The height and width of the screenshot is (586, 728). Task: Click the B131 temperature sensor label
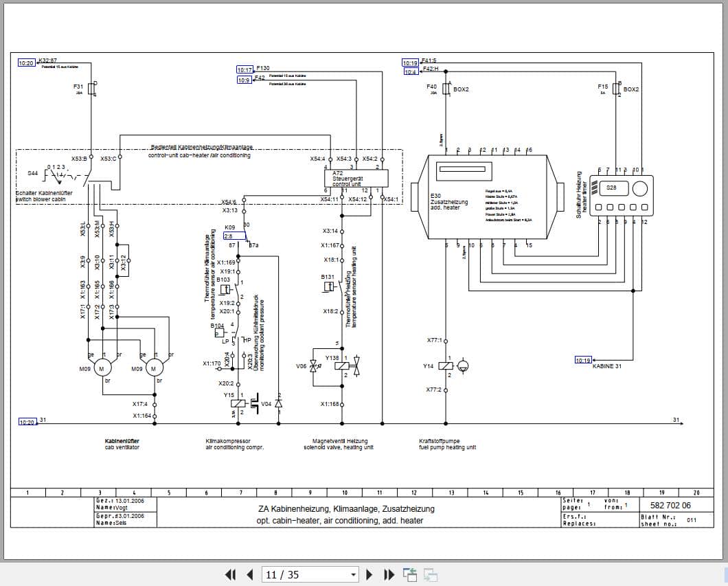coord(328,277)
